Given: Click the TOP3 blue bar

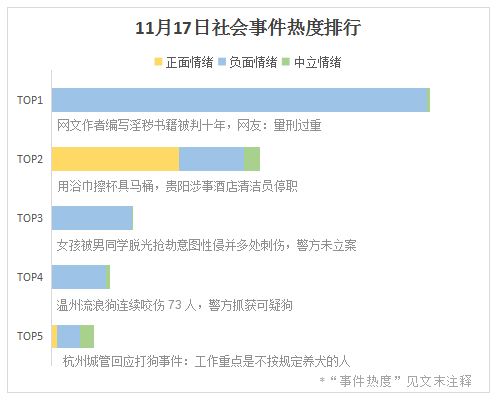Looking at the screenshot, I should pyautogui.click(x=92, y=218).
